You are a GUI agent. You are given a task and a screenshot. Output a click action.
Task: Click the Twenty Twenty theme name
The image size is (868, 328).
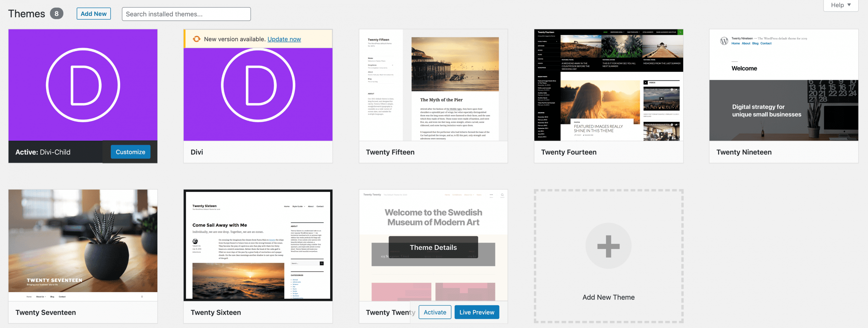click(390, 312)
